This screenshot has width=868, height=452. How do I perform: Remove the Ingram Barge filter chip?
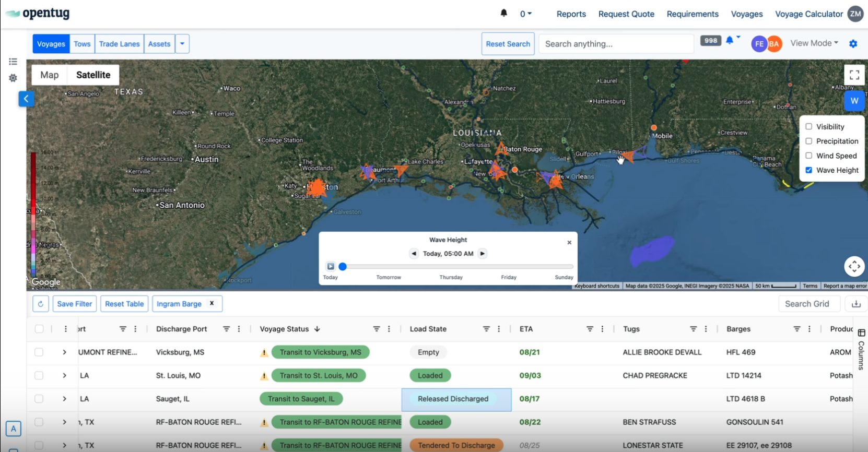click(212, 303)
